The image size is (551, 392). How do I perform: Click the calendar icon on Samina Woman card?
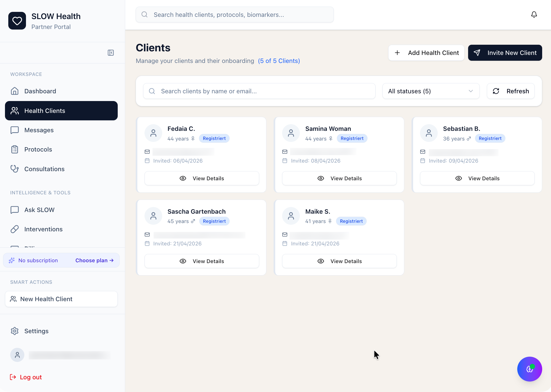tap(285, 161)
